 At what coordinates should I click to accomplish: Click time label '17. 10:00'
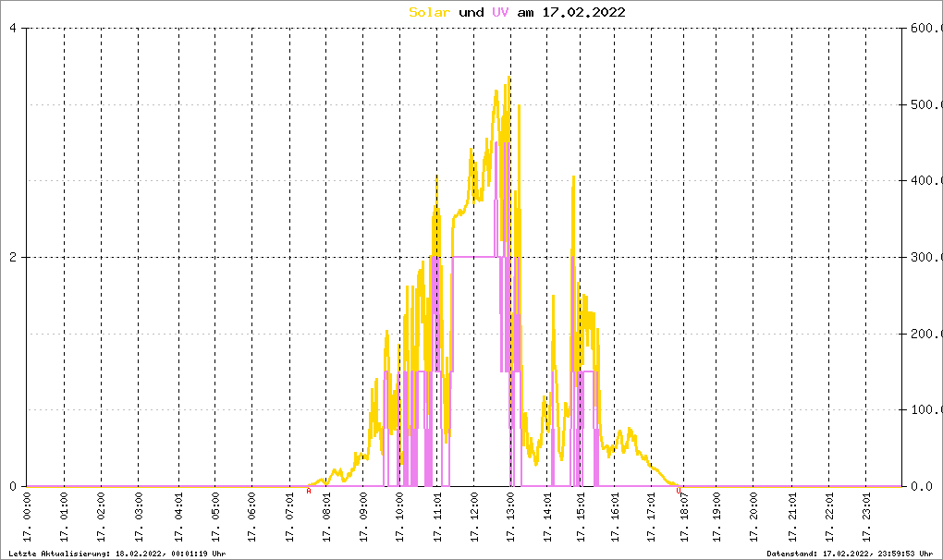400,517
